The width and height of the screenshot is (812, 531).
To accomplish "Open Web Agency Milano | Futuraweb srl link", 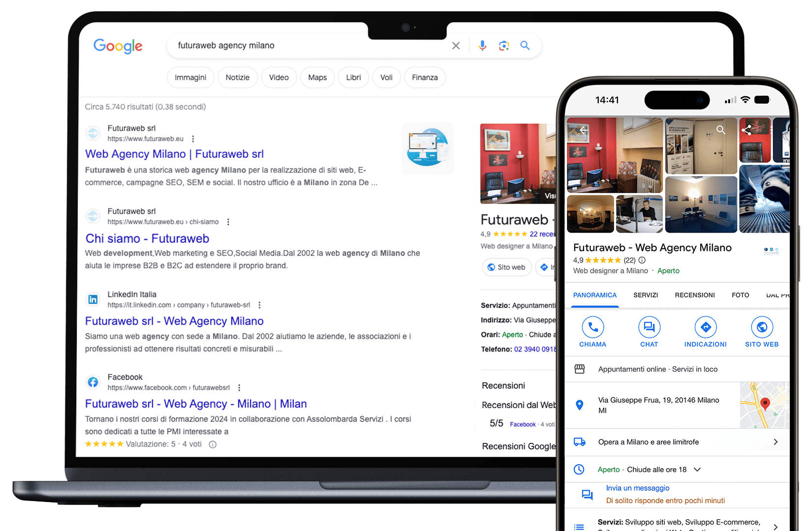I will [x=174, y=154].
